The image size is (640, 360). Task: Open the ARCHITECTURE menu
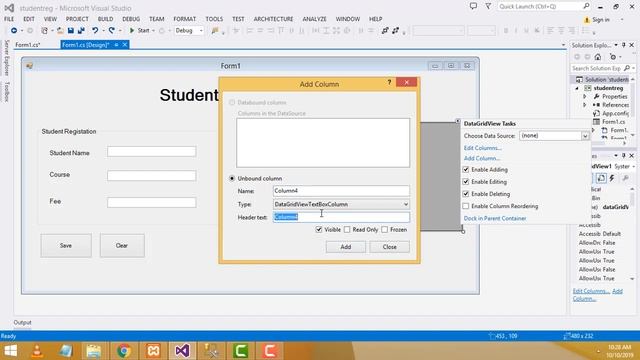coord(273,19)
